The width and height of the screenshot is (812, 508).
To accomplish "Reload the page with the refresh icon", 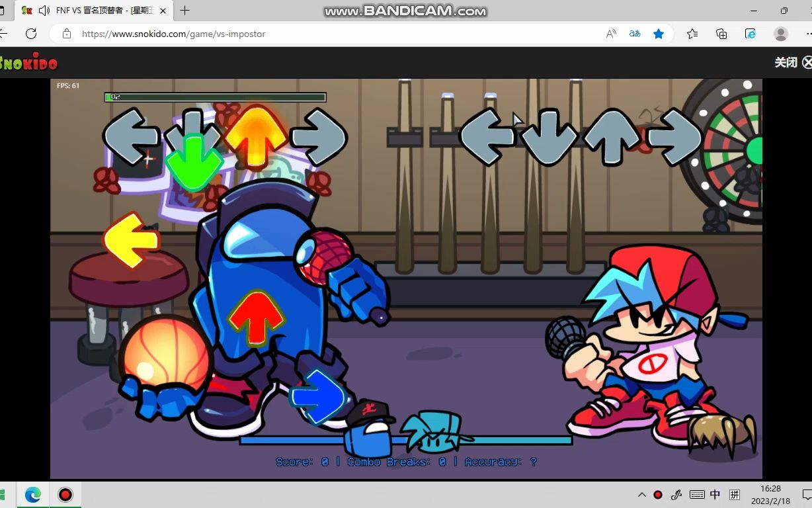I will click(31, 34).
